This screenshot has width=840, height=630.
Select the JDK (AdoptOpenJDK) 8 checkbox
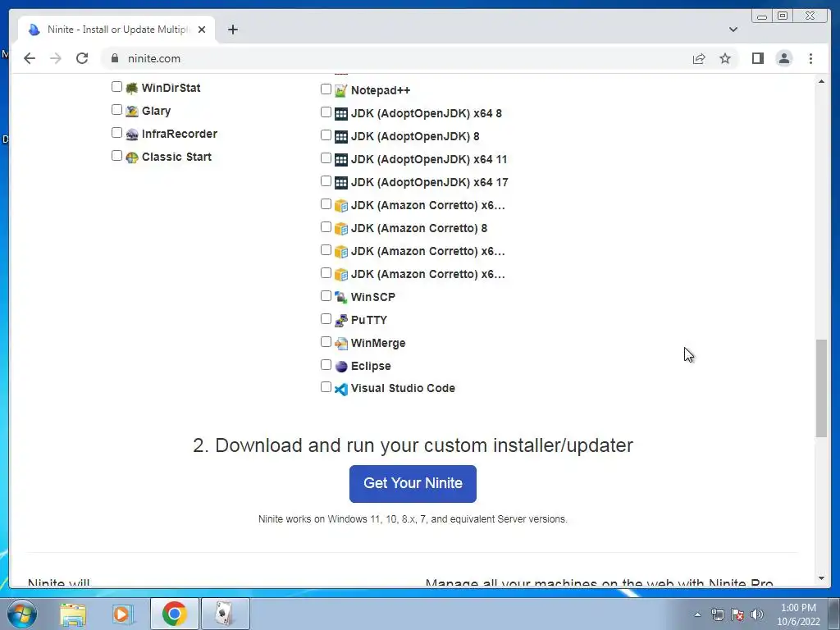[x=326, y=135]
